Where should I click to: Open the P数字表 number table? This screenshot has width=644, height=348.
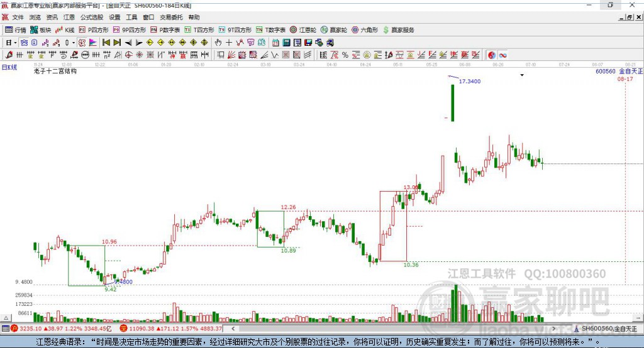pyautogui.click(x=165, y=30)
